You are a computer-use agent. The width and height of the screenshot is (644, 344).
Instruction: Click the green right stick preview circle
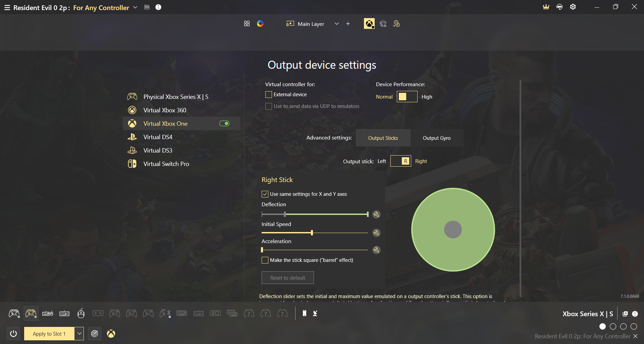(x=453, y=230)
